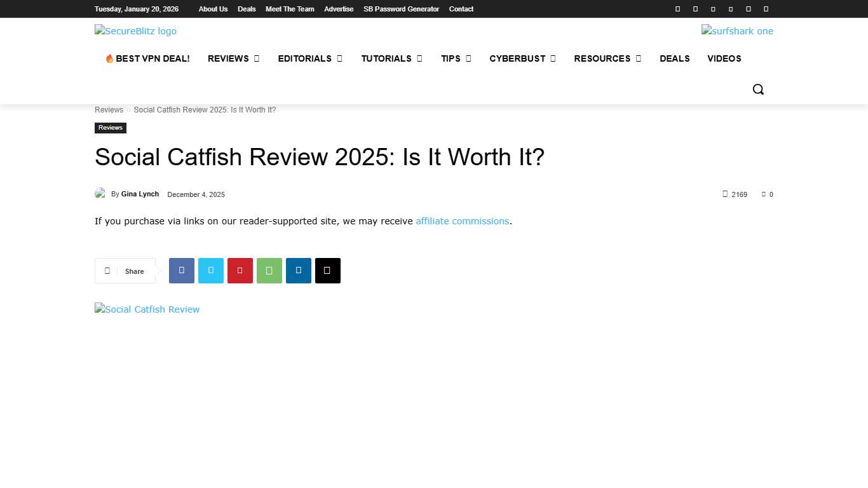Open the Meet The Team menu item
The width and height of the screenshot is (868, 488).
[290, 9]
